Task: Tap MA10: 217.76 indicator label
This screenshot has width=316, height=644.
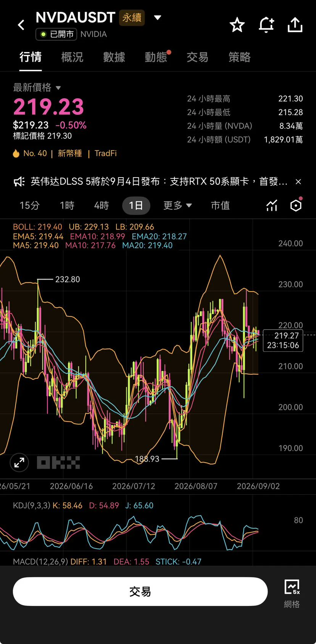Action: coord(90,245)
